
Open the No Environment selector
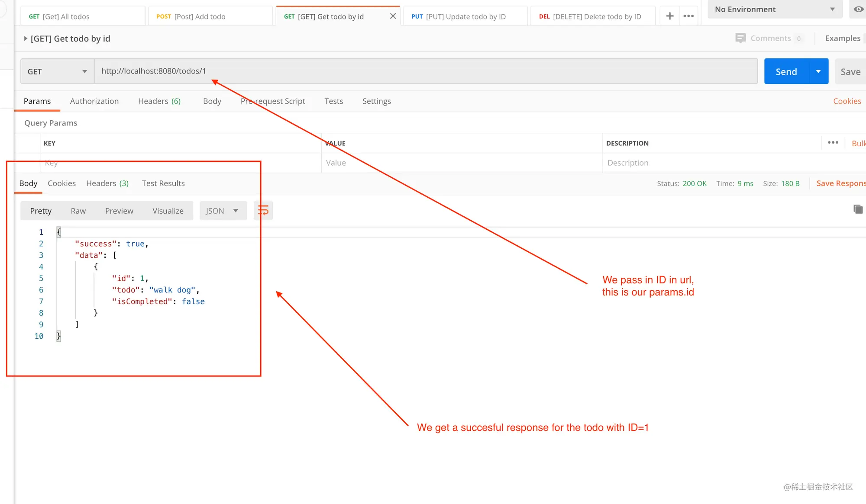(x=775, y=10)
